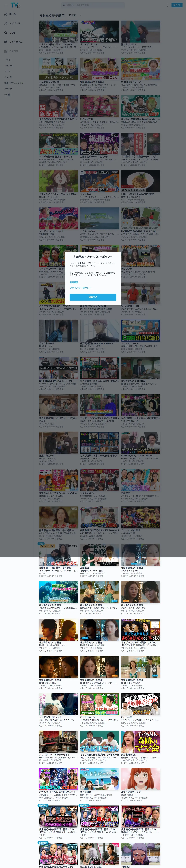The width and height of the screenshot is (186, 868).
Task: Click the Vタイムズ title text
Action: click(85, 194)
